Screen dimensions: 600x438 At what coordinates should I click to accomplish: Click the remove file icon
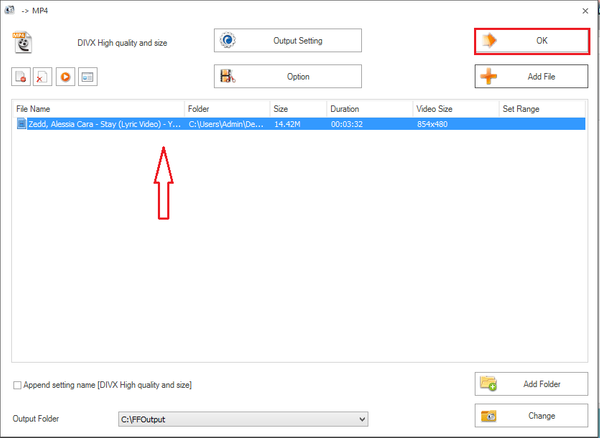click(21, 77)
